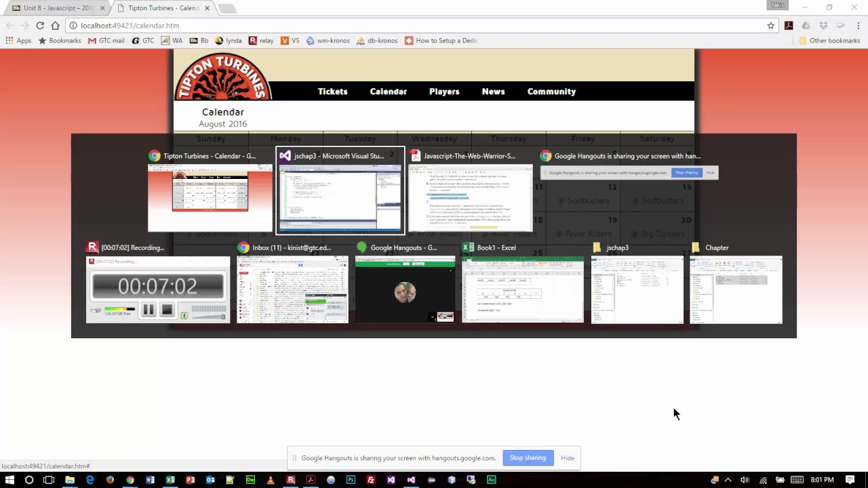Open Apps bookmark shortcut
This screenshot has height=488, width=868.
18,41
